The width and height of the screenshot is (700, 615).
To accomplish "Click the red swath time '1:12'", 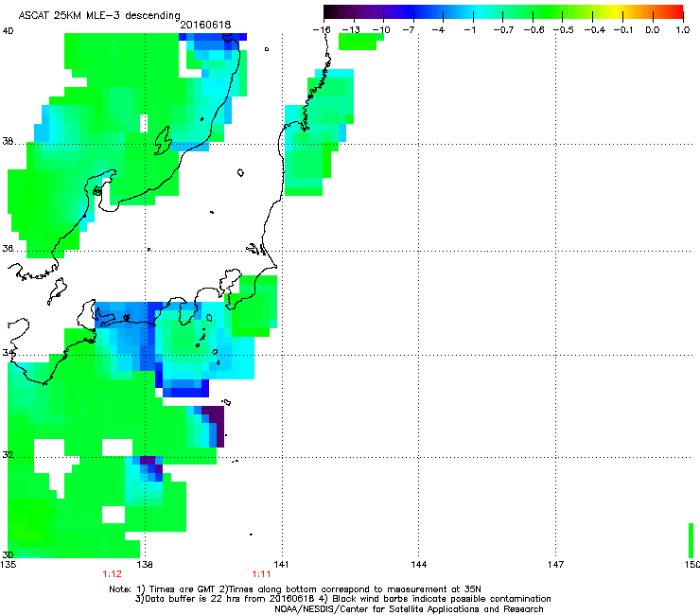I will coord(112,574).
